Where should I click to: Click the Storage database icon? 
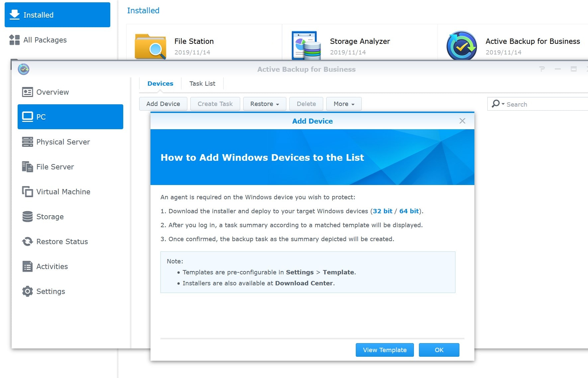click(x=27, y=217)
